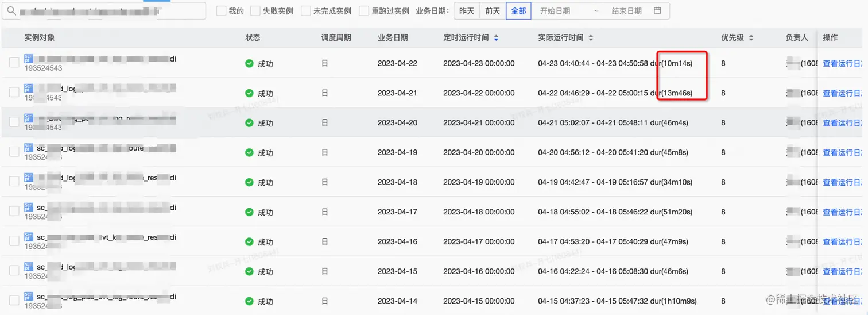Open 查看运行日志 for 2023-04-20 row
The image size is (868, 315).
[x=842, y=123]
